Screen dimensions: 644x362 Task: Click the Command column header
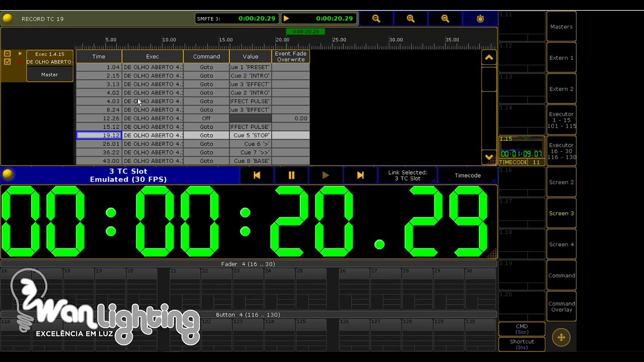coord(206,56)
